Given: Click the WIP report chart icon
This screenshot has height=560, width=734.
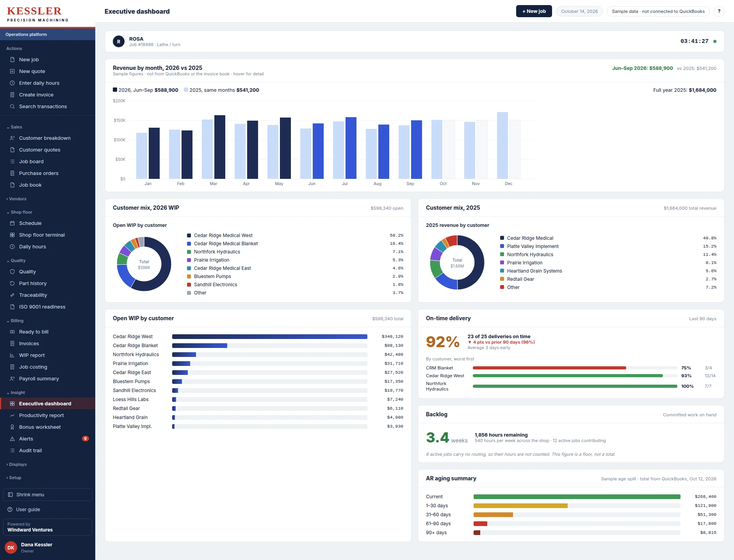Looking at the screenshot, I should coord(12,355).
